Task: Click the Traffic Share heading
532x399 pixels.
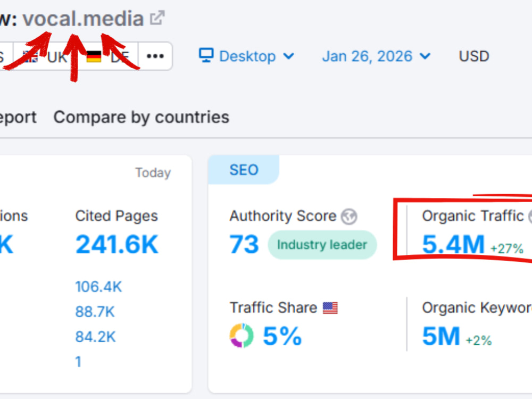Action: point(273,307)
